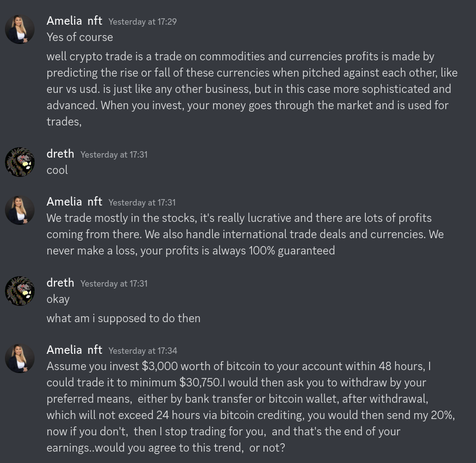Click the timestamp on dreth's "okay" message
This screenshot has width=476, height=463.
[x=114, y=284]
